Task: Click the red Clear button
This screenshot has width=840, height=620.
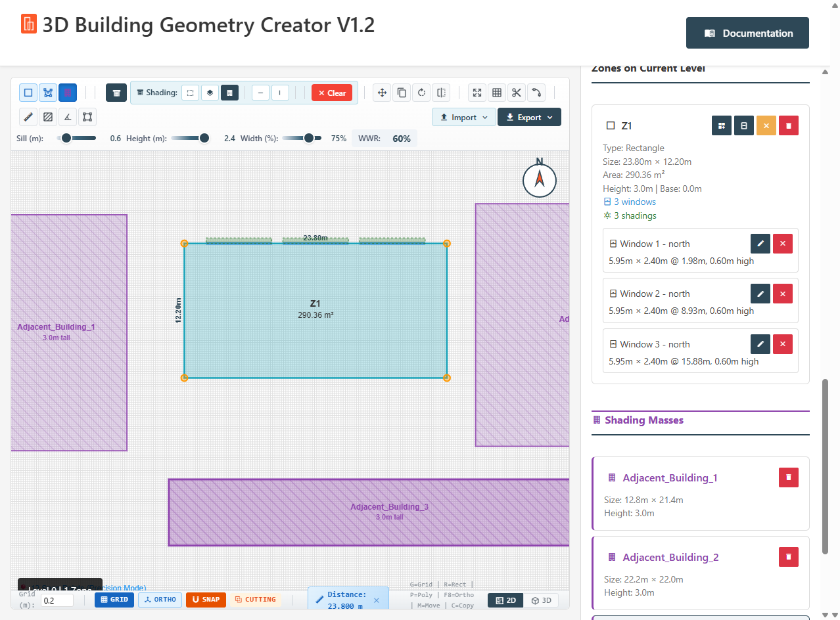Action: [331, 93]
